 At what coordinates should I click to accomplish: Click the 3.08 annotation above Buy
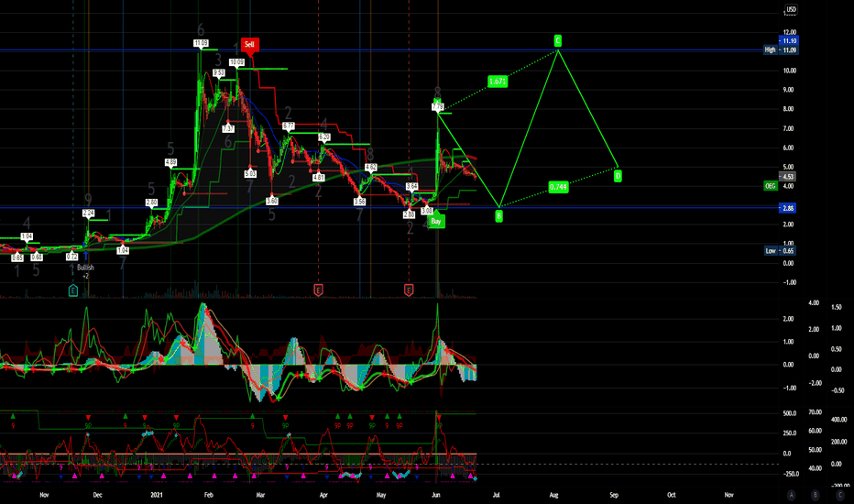click(x=427, y=211)
